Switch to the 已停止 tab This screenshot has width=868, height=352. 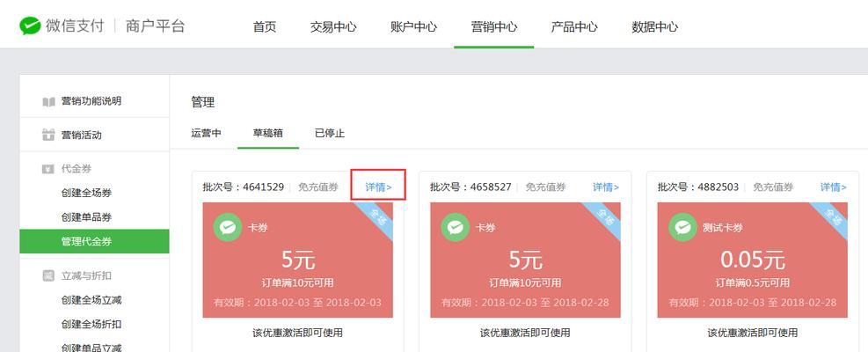tap(330, 133)
